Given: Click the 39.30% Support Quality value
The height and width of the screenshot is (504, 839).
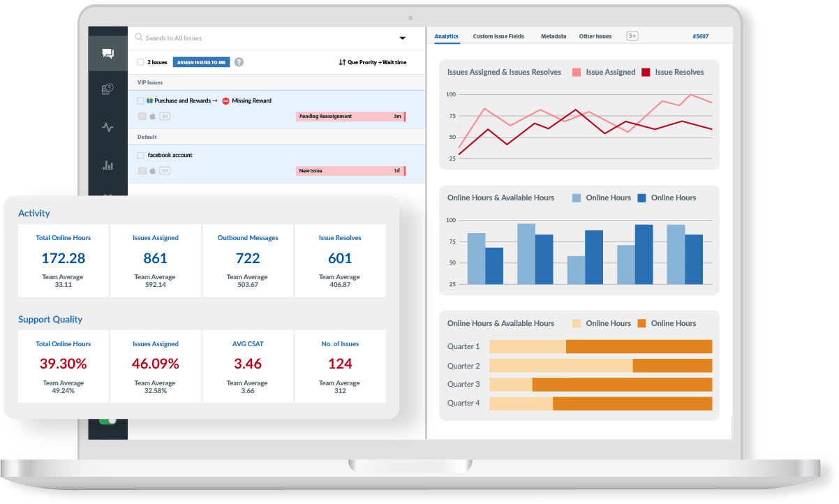Looking at the screenshot, I should (x=64, y=364).
